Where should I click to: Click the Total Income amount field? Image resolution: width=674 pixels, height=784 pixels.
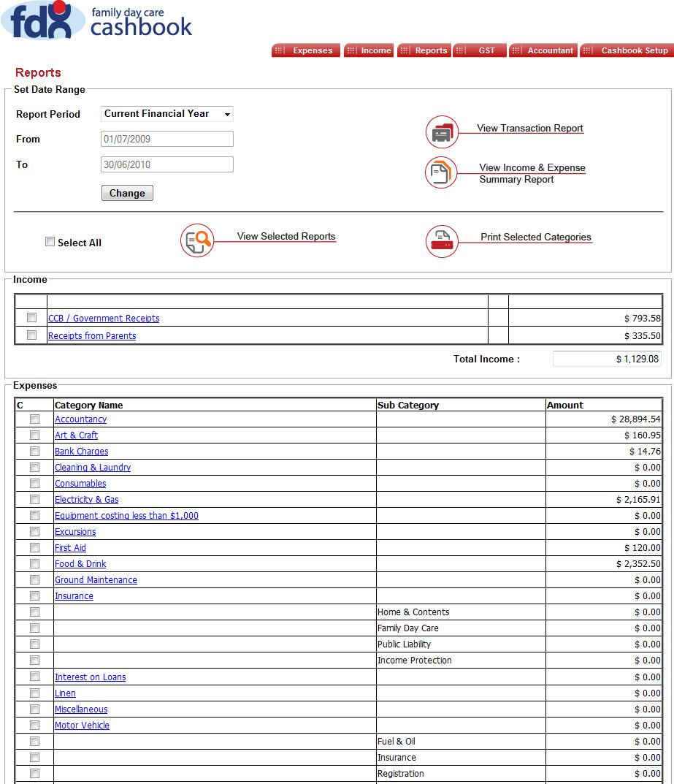(607, 359)
